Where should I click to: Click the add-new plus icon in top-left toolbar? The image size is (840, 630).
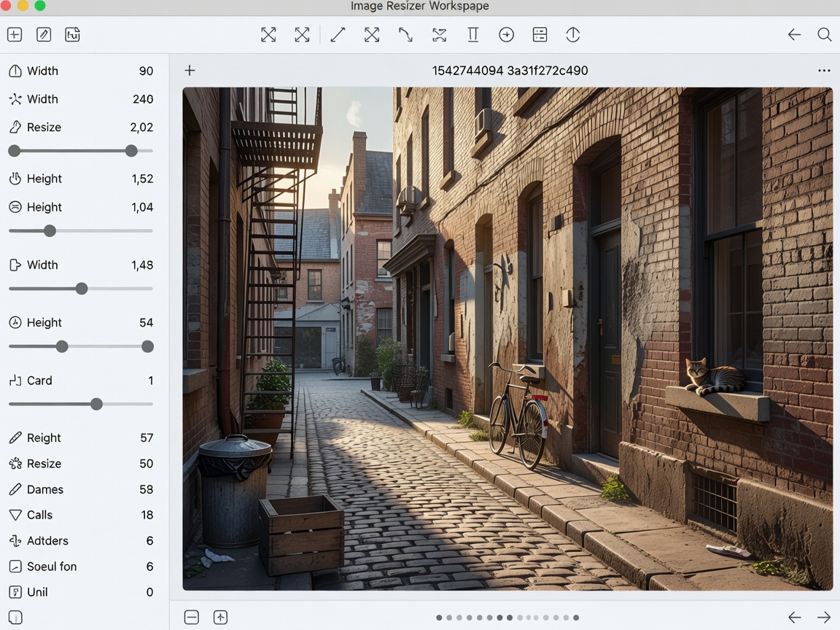click(x=15, y=35)
